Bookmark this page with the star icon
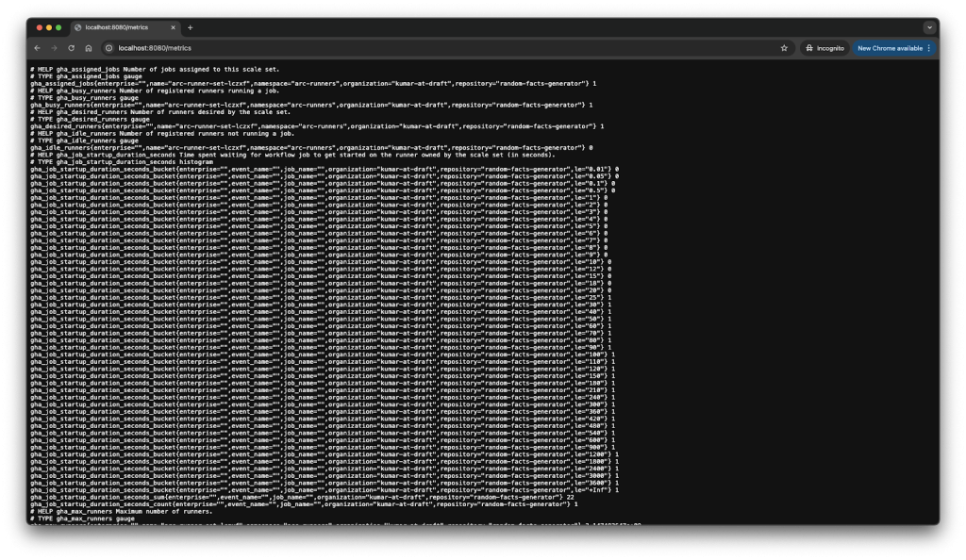Image resolution: width=966 pixels, height=560 pixels. tap(784, 47)
